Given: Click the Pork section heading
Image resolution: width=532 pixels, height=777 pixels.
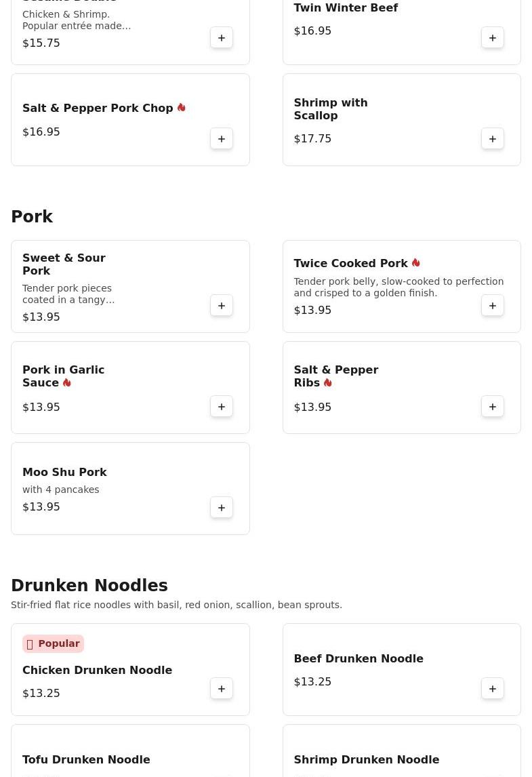Looking at the screenshot, I should click(32, 217).
